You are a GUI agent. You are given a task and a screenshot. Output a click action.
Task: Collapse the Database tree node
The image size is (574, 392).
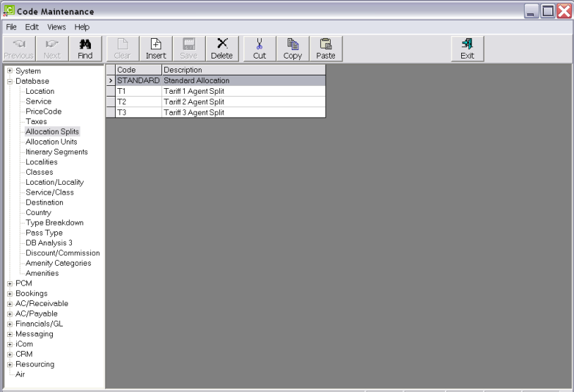coord(10,81)
